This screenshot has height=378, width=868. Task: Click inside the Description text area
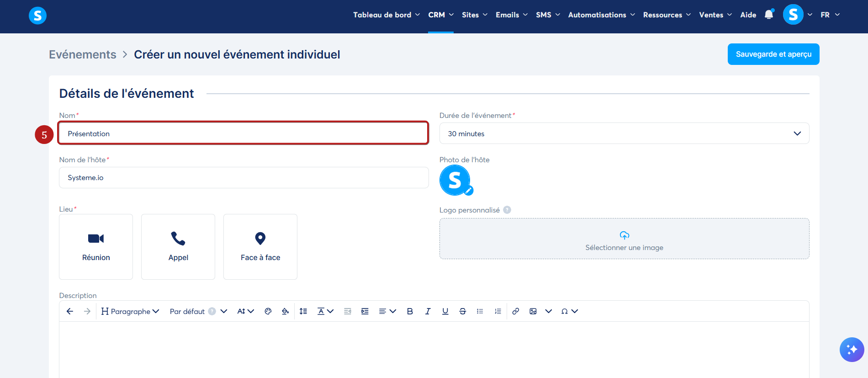coord(434,349)
